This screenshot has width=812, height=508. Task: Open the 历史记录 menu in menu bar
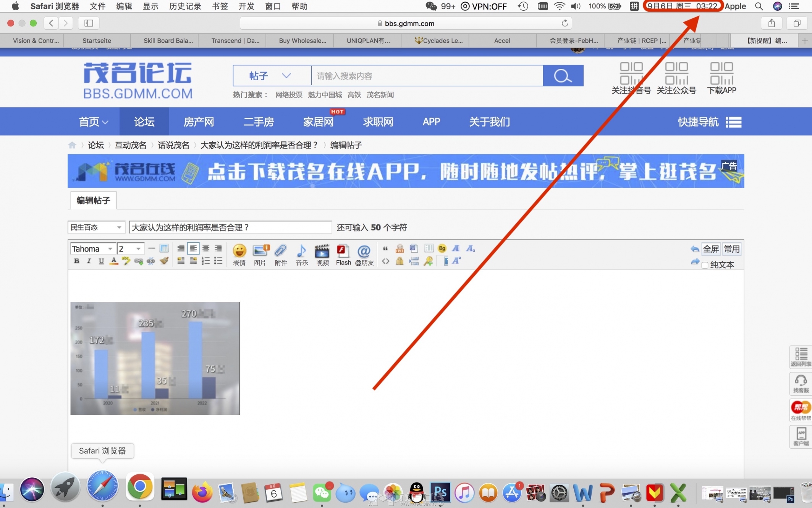click(185, 6)
